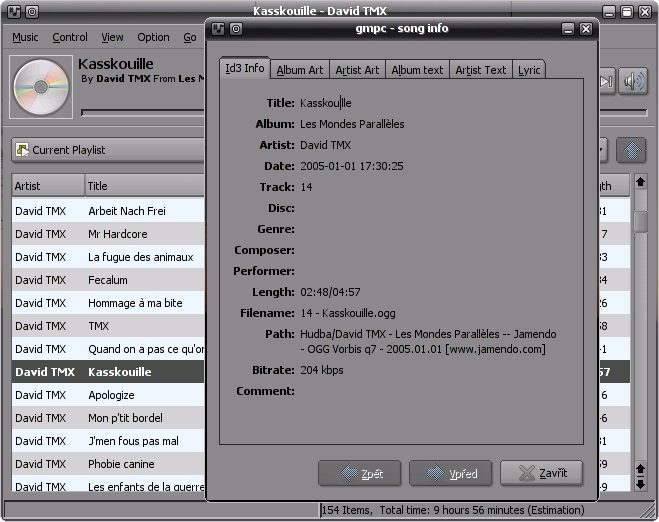Viewport: 659px width, 522px height.
Task: Select the Album value Les Mondes Parallèles
Action: click(352, 124)
